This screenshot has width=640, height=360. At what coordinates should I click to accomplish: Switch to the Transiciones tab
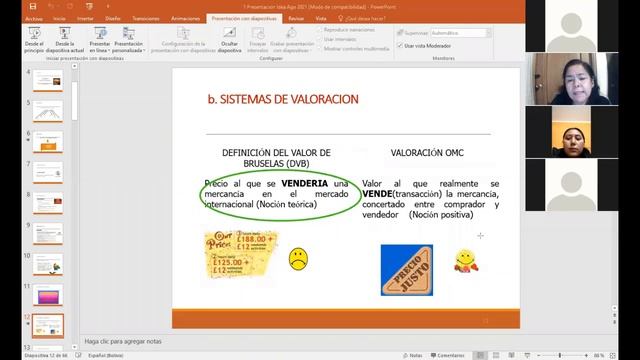[x=146, y=18]
